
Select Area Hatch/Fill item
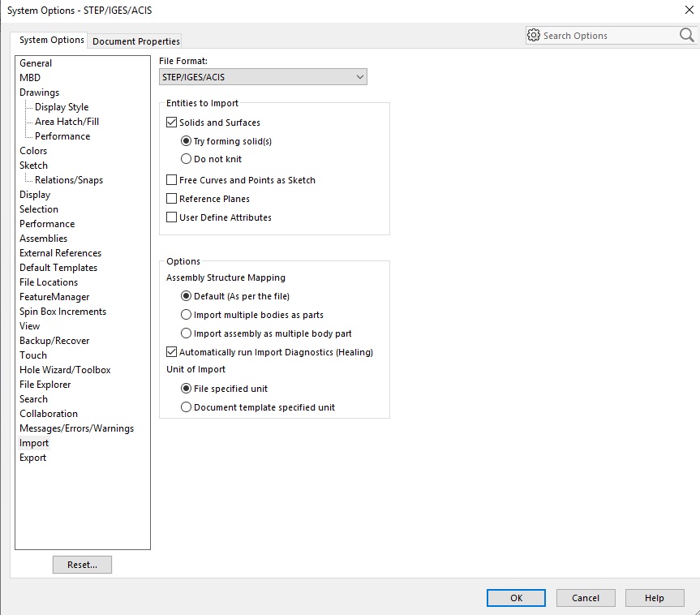pos(67,122)
